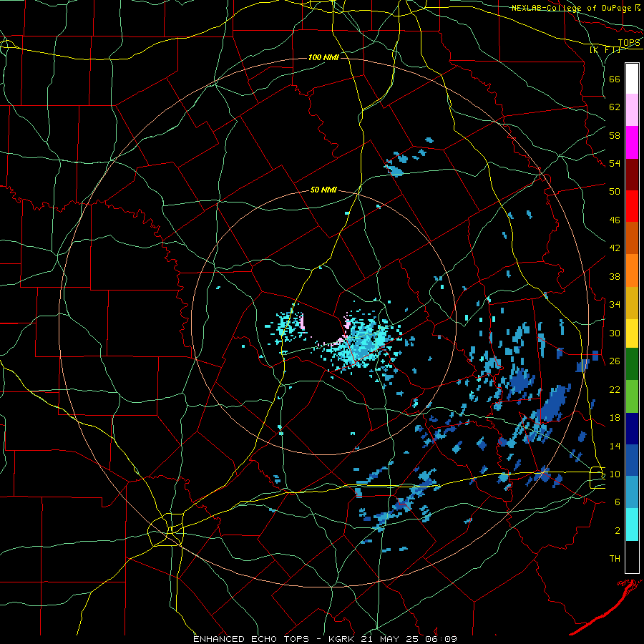Click the magenta legend swatch
The height and width of the screenshot is (644, 644).
[x=632, y=142]
